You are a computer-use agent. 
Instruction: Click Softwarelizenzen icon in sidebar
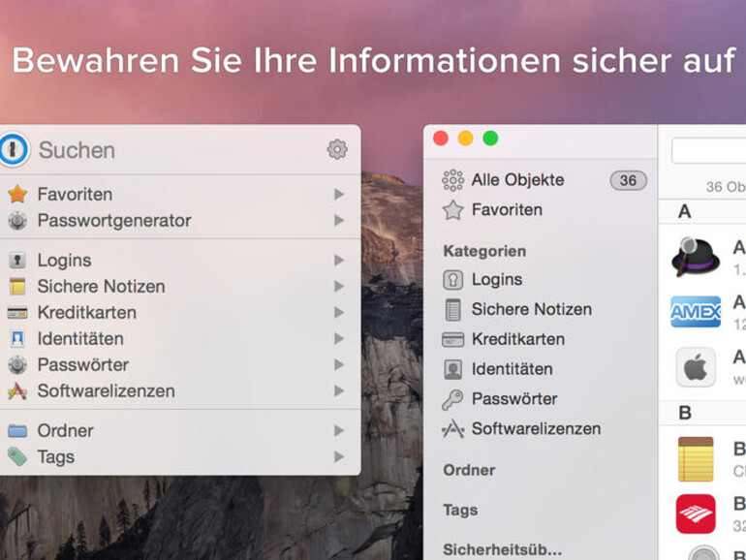452,429
